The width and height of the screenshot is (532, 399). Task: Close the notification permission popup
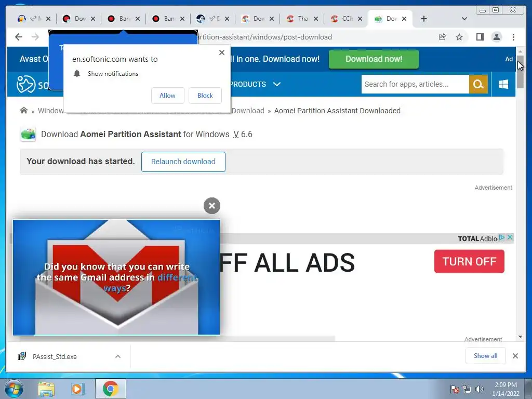(221, 52)
